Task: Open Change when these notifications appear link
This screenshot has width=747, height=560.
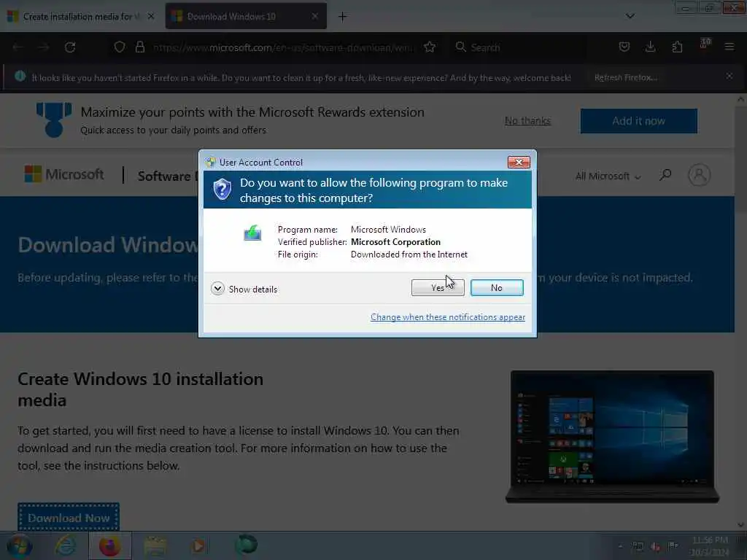Action: pos(448,317)
